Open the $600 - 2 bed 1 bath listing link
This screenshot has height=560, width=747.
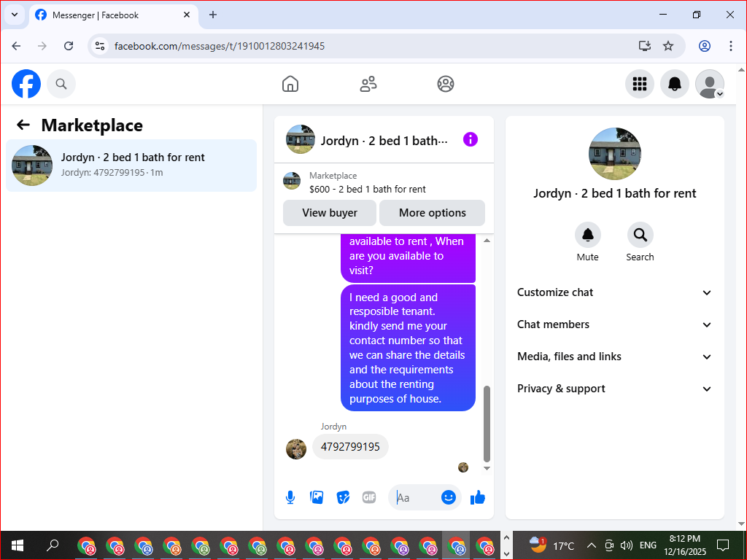coord(368,189)
